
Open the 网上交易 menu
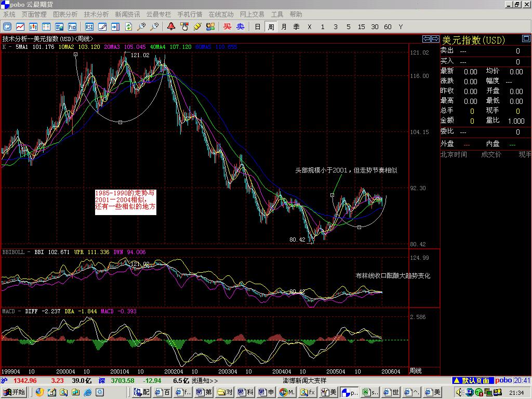click(252, 14)
